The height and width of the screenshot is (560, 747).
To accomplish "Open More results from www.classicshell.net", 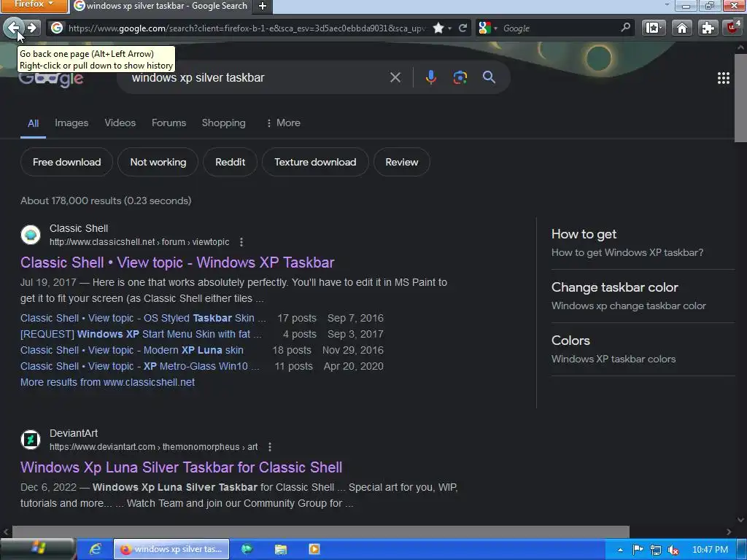I will [x=108, y=382].
